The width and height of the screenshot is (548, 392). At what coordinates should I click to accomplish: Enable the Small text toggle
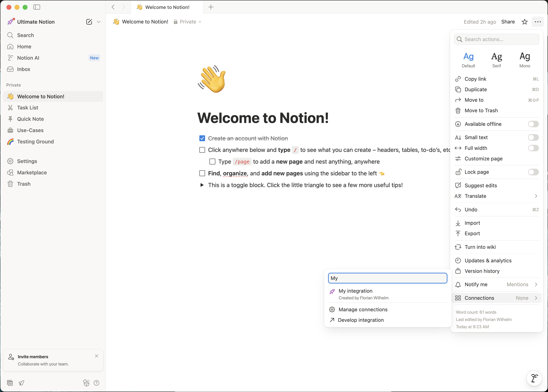point(533,138)
